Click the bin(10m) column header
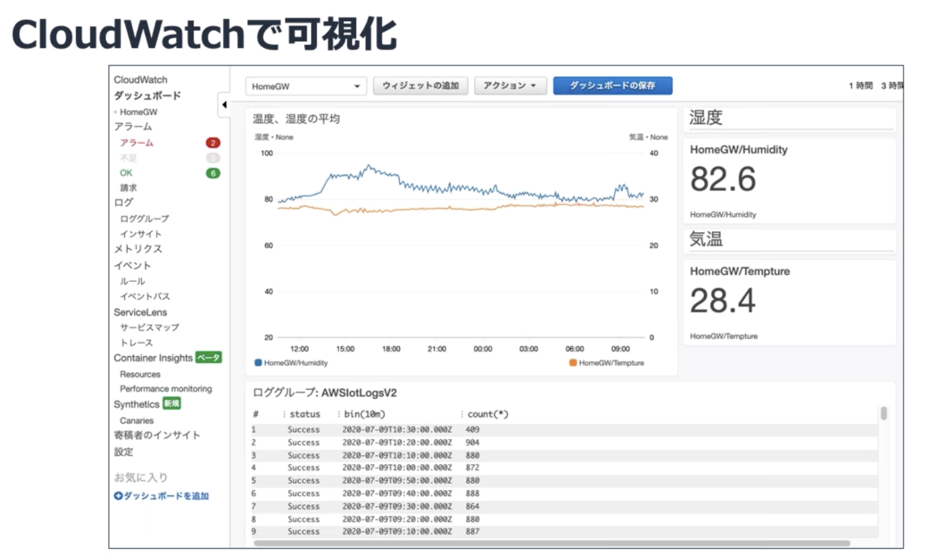This screenshot has width=936, height=560. 365,414
